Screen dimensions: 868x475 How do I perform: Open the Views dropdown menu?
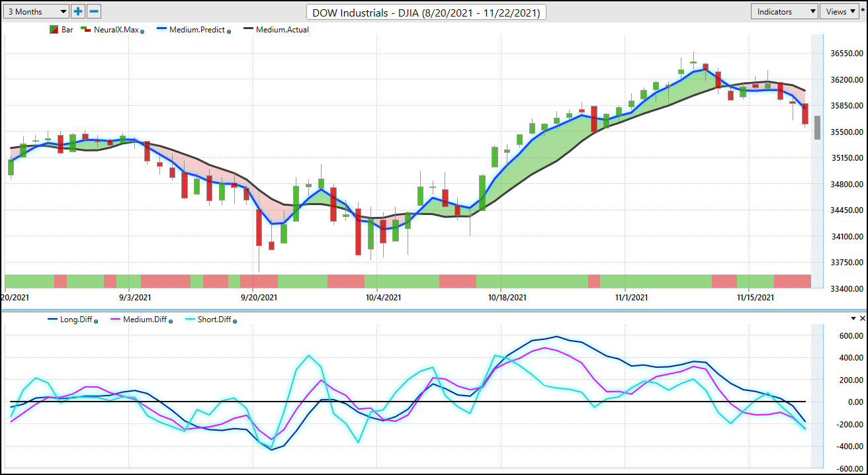coord(840,11)
